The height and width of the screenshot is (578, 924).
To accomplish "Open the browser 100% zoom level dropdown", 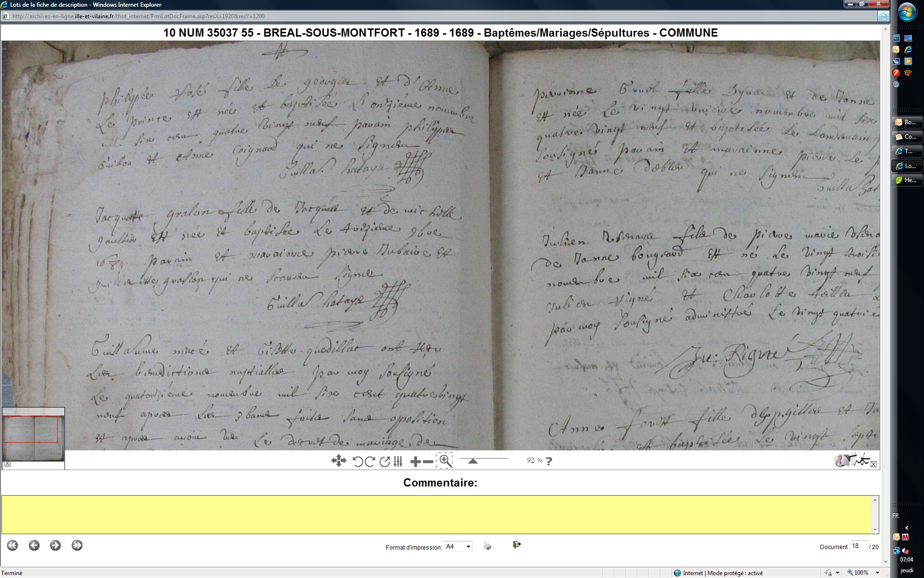I will 877,573.
